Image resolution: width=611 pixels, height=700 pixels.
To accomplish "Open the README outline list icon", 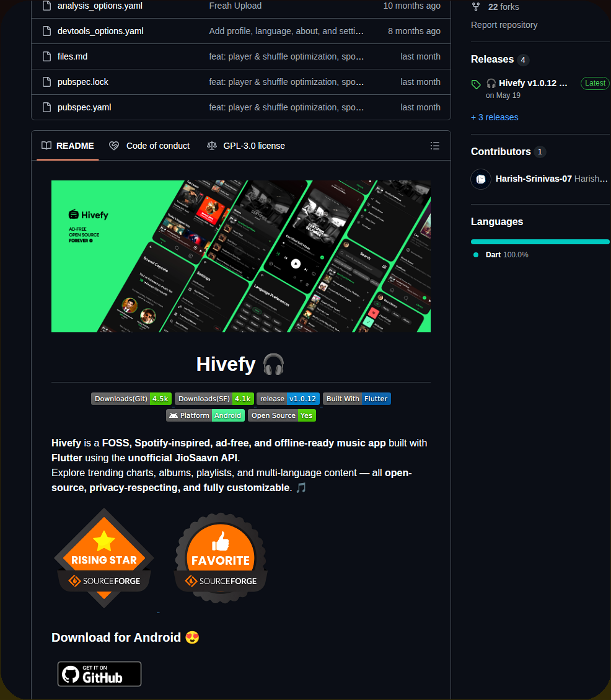I will point(435,146).
